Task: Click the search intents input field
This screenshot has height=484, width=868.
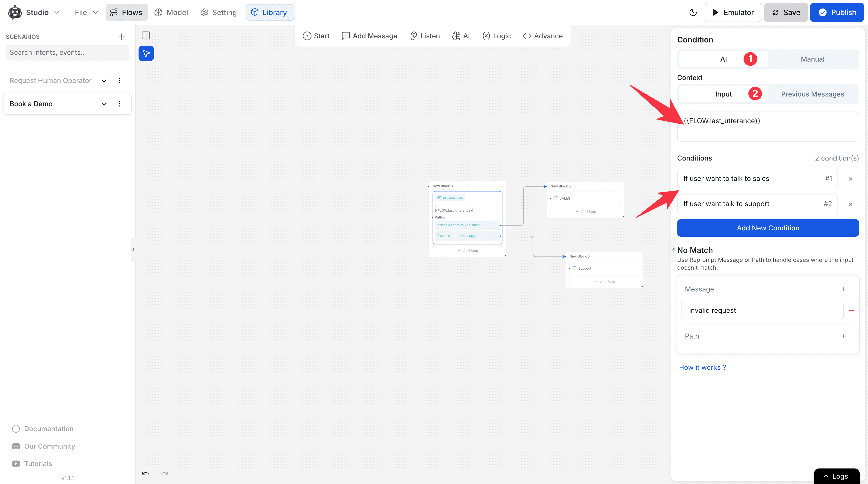Action: click(67, 53)
